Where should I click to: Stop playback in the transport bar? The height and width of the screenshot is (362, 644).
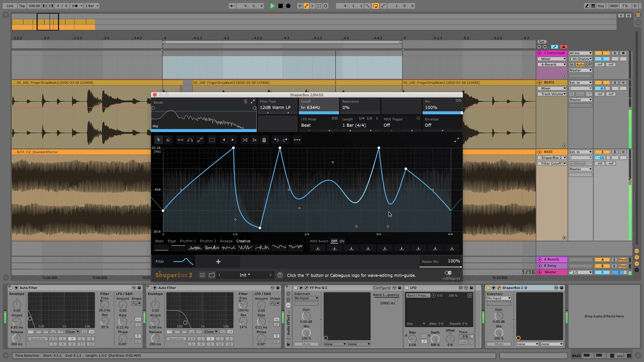[x=280, y=6]
